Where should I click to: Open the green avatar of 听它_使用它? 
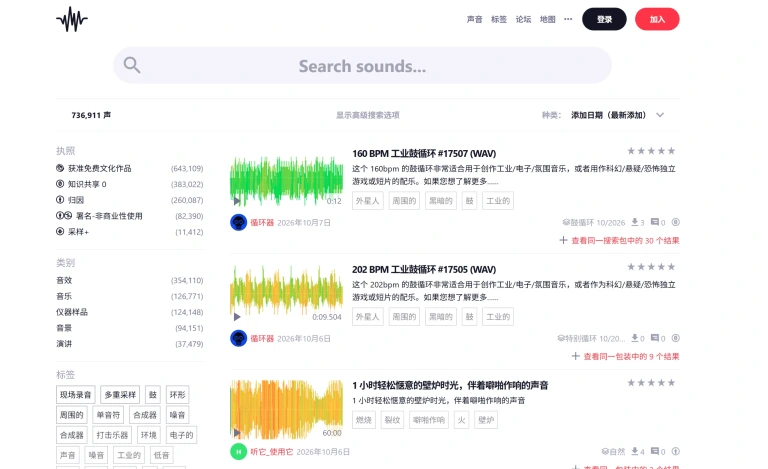(x=239, y=451)
